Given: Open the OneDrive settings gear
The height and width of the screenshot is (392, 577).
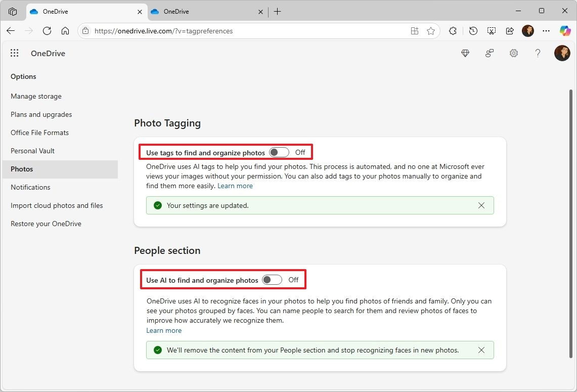Looking at the screenshot, I should click(514, 53).
